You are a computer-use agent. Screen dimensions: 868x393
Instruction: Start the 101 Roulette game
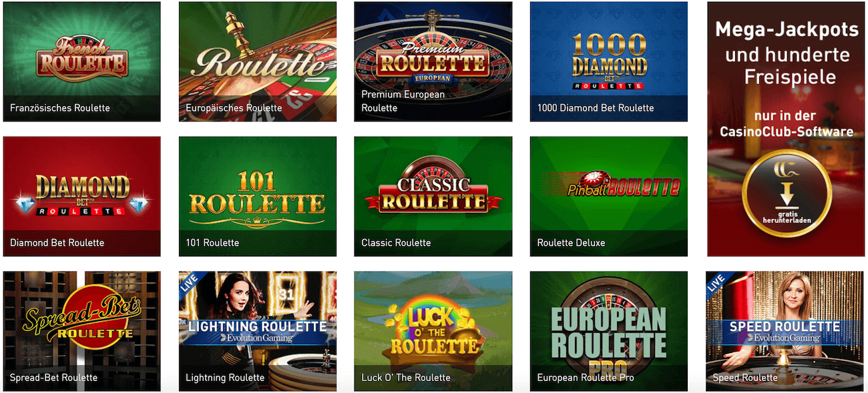click(x=258, y=196)
